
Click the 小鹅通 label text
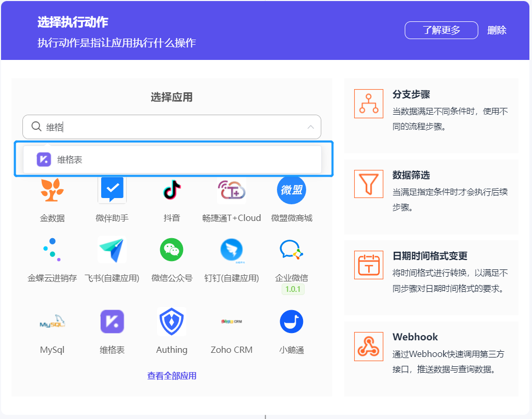point(292,350)
